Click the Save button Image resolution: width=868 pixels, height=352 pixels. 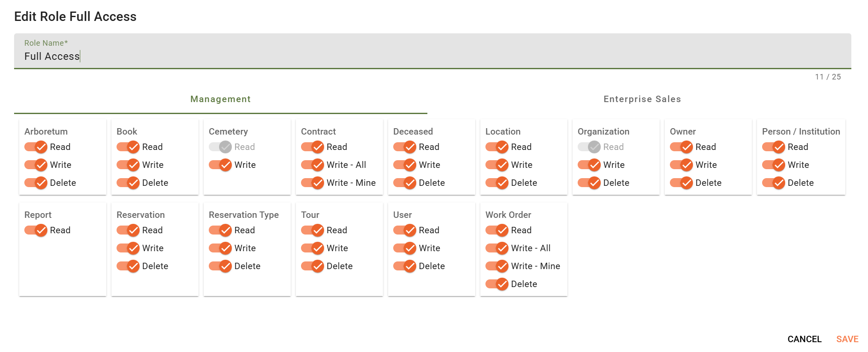pos(847,339)
